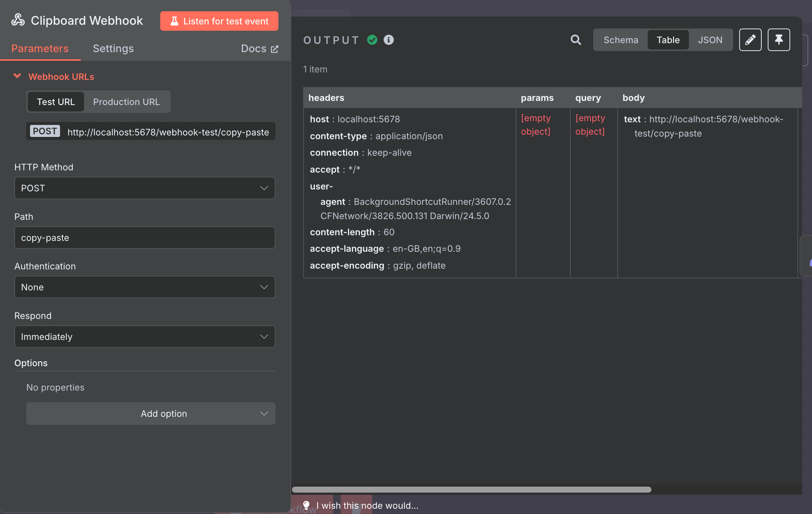Click the search icon in output panel

[x=576, y=40]
